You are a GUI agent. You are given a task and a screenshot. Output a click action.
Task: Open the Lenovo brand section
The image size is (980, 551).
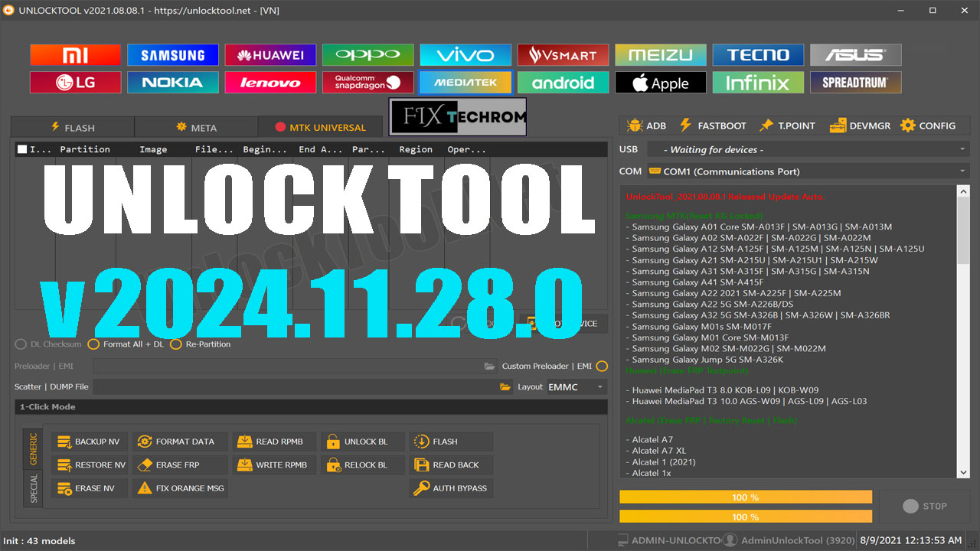tap(270, 83)
